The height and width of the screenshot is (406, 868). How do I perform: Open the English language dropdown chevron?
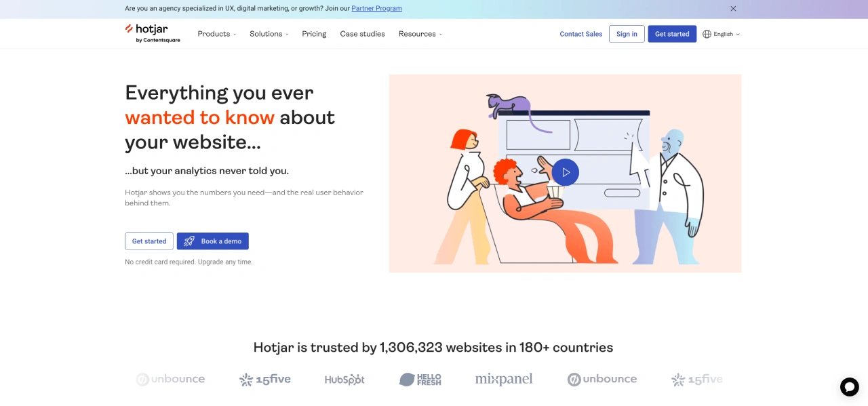(x=738, y=35)
